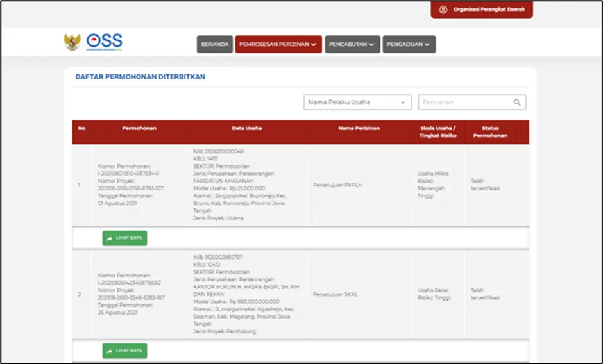Click user icon in Organisasi Perangkat Daerah
This screenshot has width=603, height=364.
click(x=443, y=10)
